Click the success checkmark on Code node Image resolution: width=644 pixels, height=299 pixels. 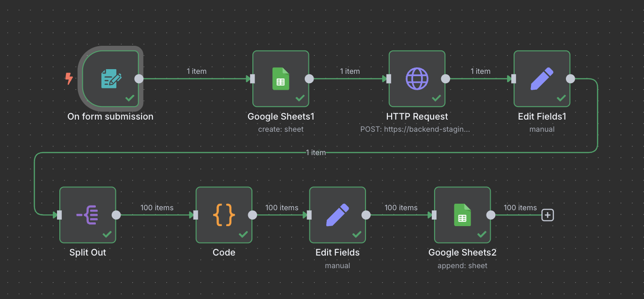tap(243, 234)
